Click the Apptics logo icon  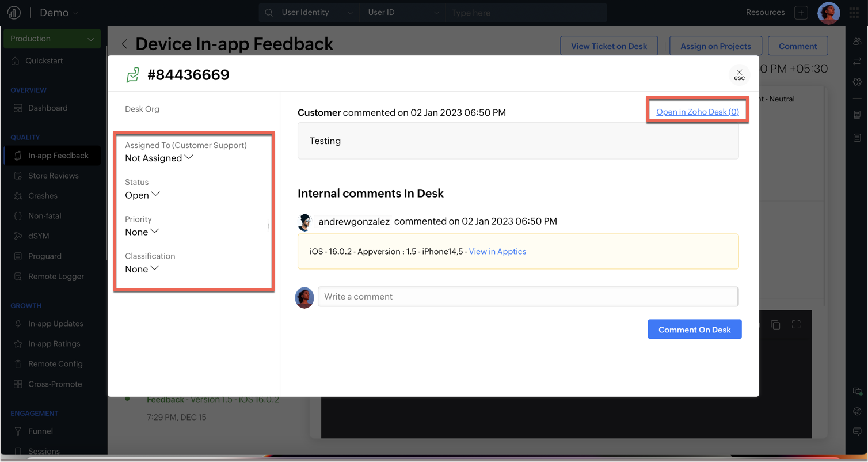coord(14,13)
